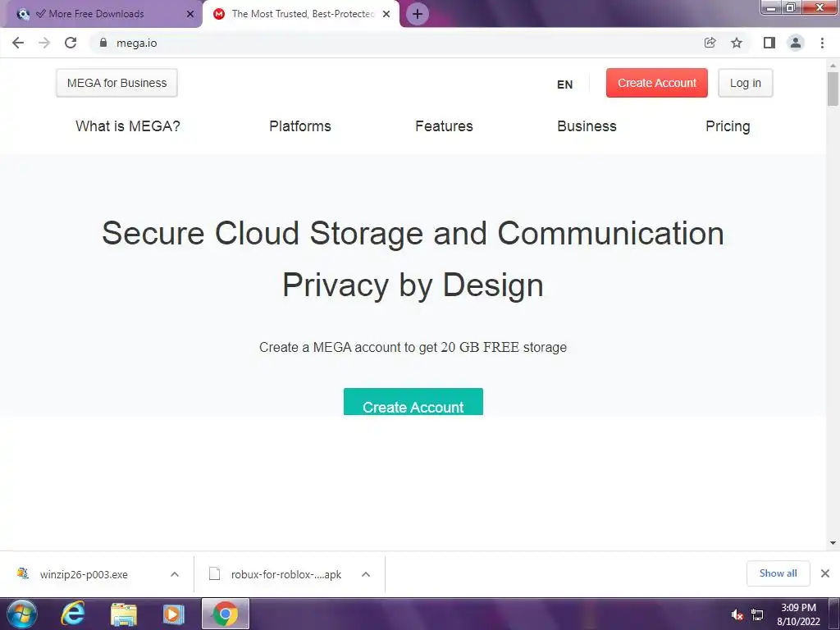Open the Chrome side panel icon
Image resolution: width=840 pixels, height=630 pixels.
coord(769,43)
